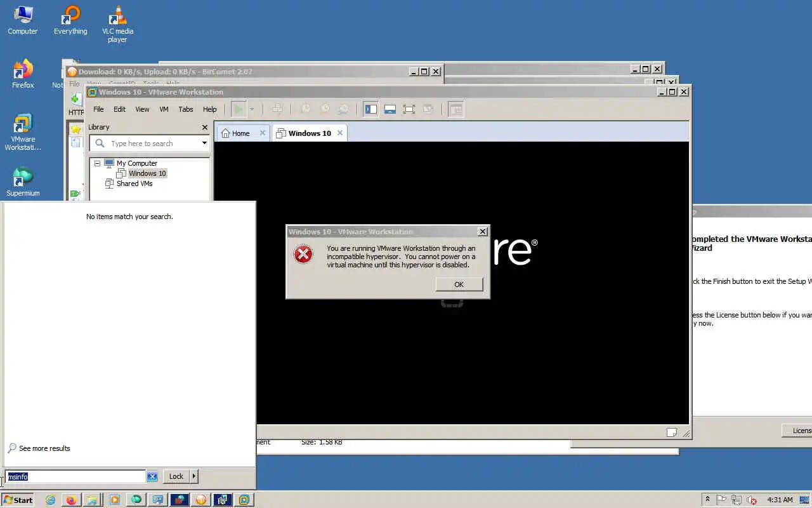Open Windows Explorer from the taskbar
The image size is (812, 508).
[92, 500]
